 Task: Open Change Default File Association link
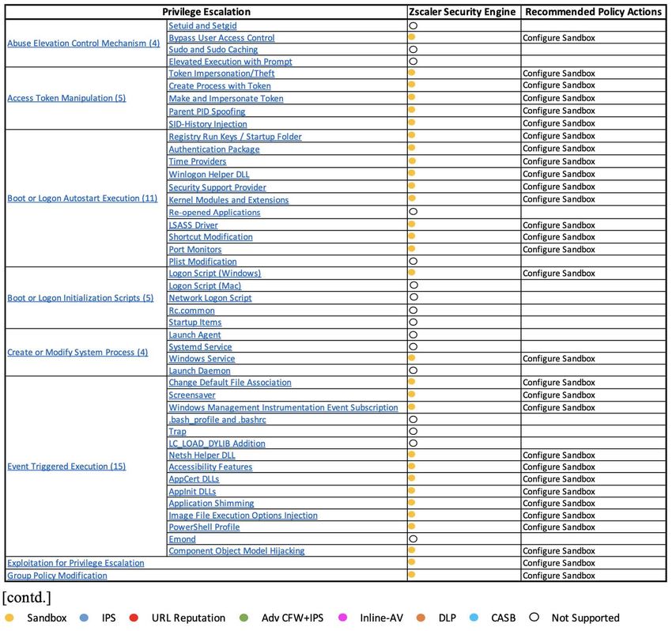click(x=230, y=383)
